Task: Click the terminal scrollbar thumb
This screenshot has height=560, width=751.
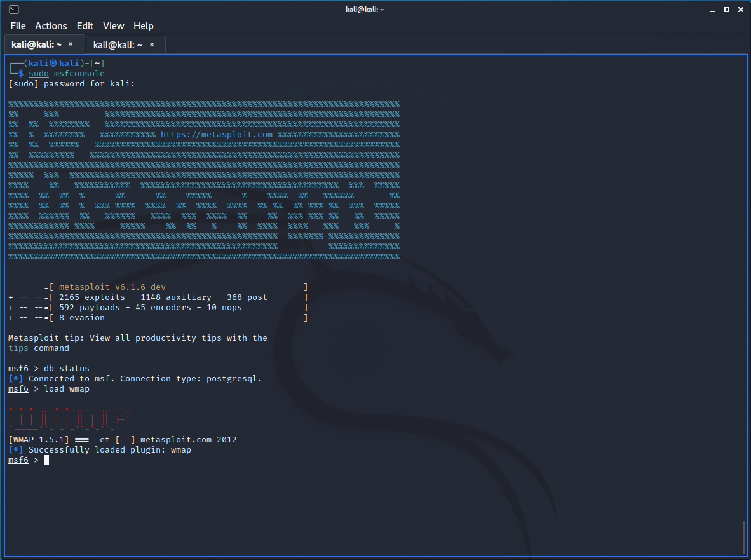Action: click(x=743, y=536)
